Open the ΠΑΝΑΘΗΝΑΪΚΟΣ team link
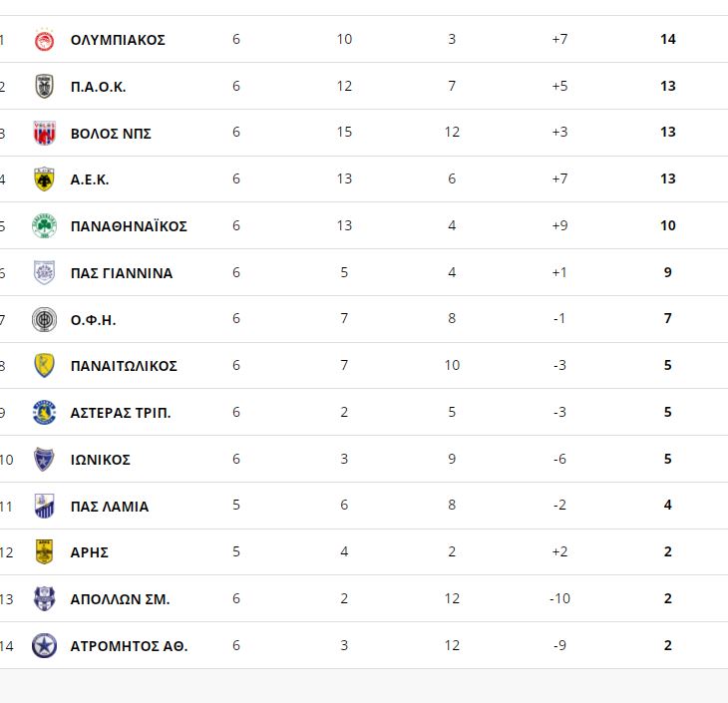The height and width of the screenshot is (703, 728). pyautogui.click(x=129, y=226)
